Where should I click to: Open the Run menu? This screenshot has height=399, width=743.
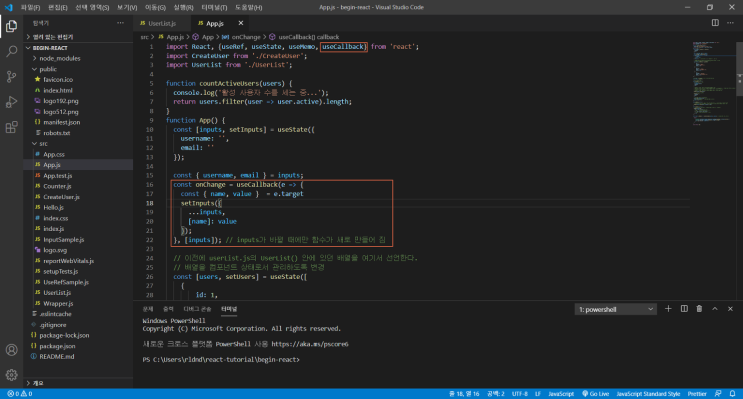pyautogui.click(x=183, y=8)
